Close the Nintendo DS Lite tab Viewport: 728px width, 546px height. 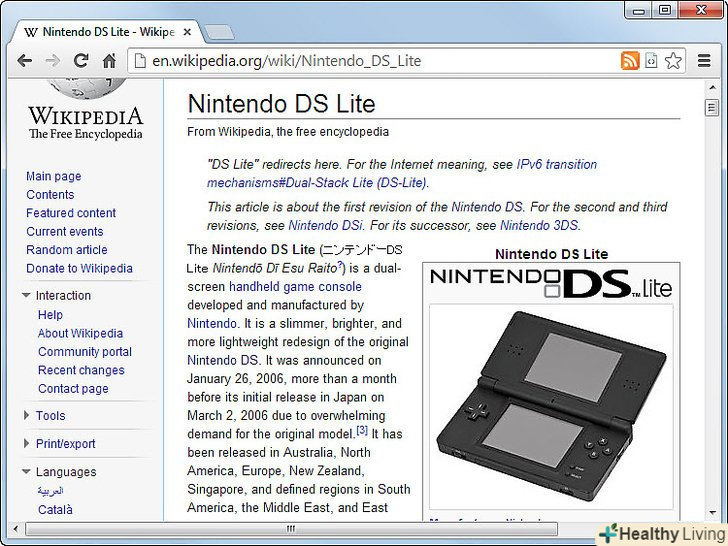click(x=187, y=32)
